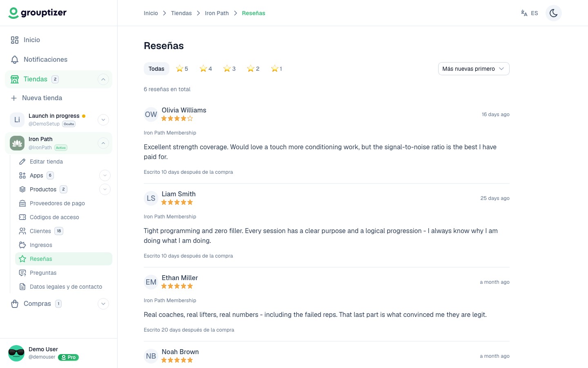Image resolution: width=588 pixels, height=368 pixels.
Task: Click the Inicio dashboard icon
Action: tap(15, 40)
